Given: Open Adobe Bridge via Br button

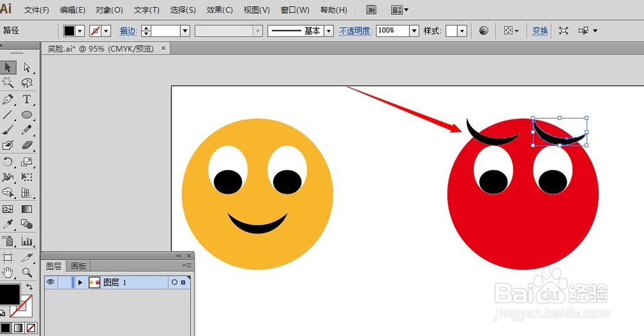Looking at the screenshot, I should pos(372,10).
